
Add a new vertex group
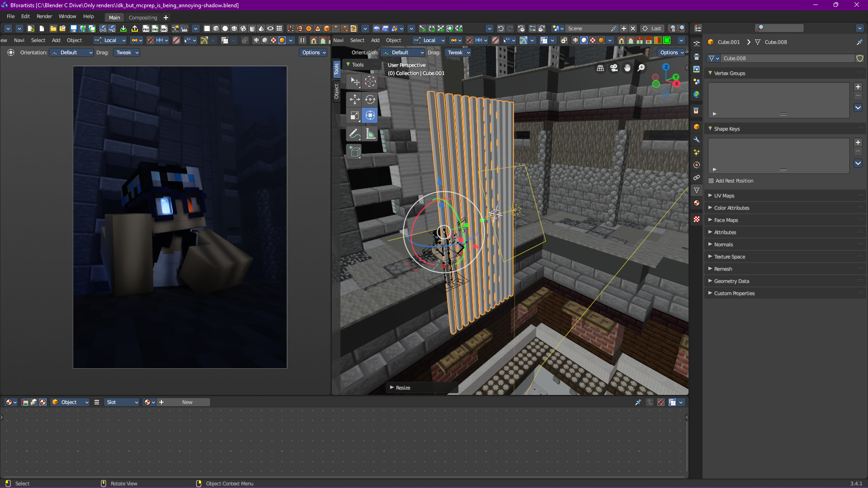point(858,87)
